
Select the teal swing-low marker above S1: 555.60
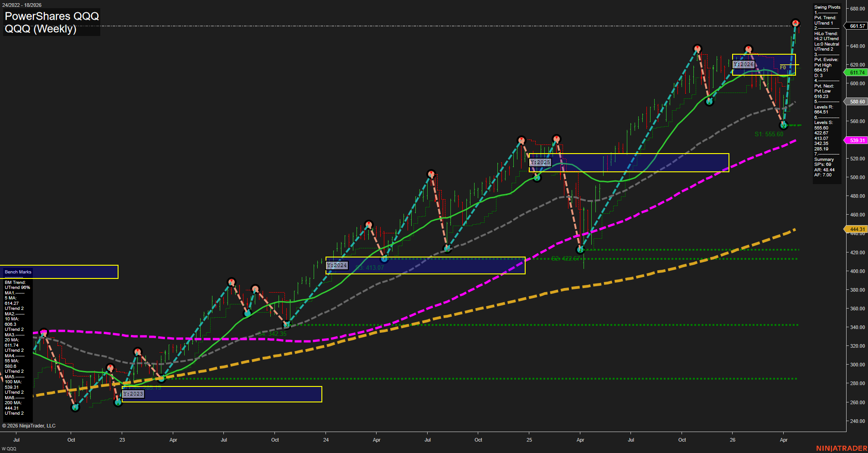(783, 125)
